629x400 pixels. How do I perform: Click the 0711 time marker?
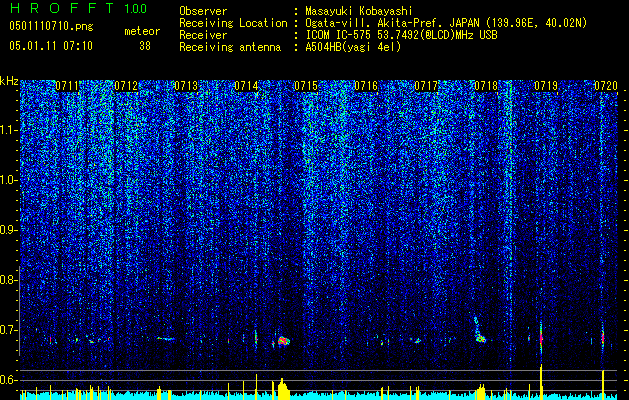click(x=67, y=86)
